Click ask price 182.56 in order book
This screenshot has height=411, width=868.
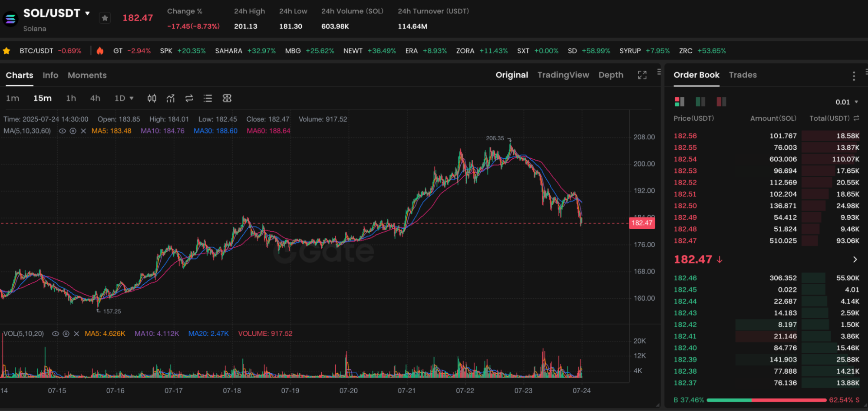click(x=685, y=136)
